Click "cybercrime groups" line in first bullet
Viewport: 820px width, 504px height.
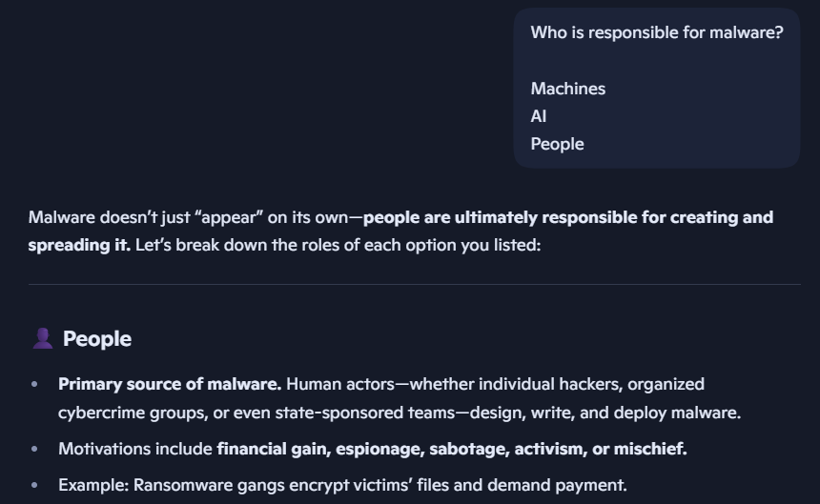(x=400, y=413)
